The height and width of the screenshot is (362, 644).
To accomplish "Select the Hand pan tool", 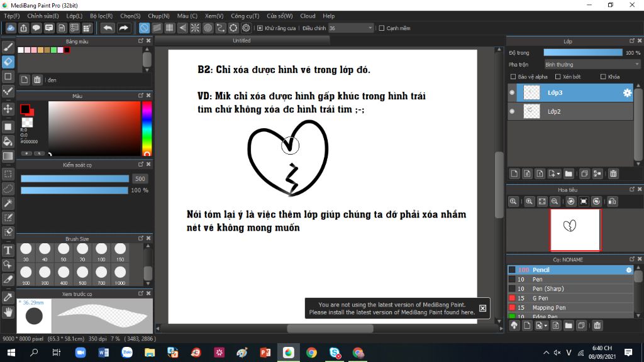I will [x=8, y=312].
